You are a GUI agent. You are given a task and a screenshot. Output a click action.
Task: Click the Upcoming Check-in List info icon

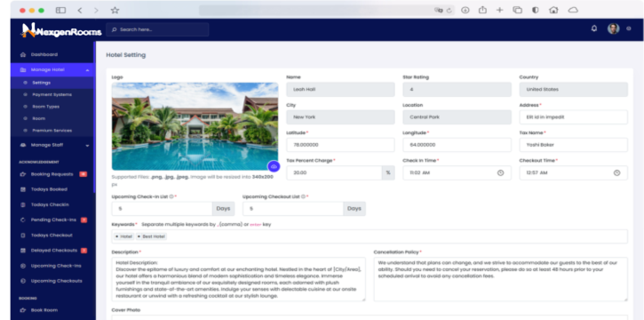(x=171, y=196)
